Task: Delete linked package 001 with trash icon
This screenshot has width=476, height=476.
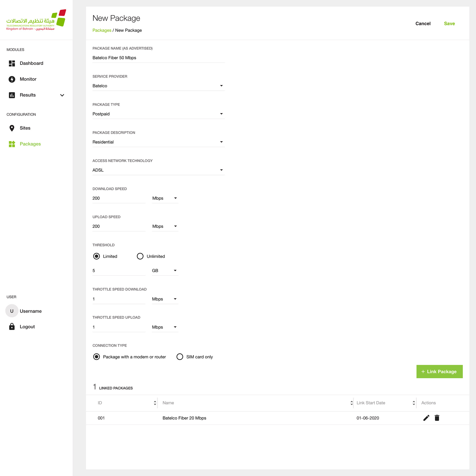Action: pos(437,418)
